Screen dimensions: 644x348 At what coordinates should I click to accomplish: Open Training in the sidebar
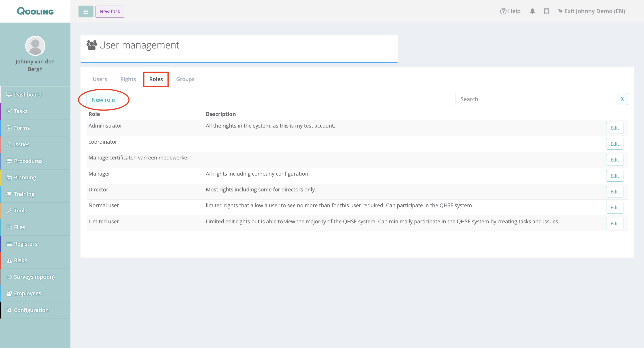(24, 194)
